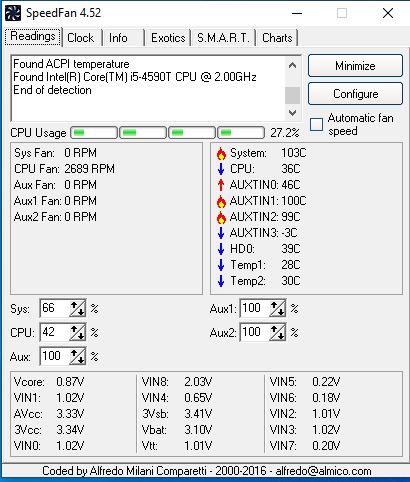
Task: Click the '3Vsb: 3.41V' voltage reading
Action: click(177, 414)
